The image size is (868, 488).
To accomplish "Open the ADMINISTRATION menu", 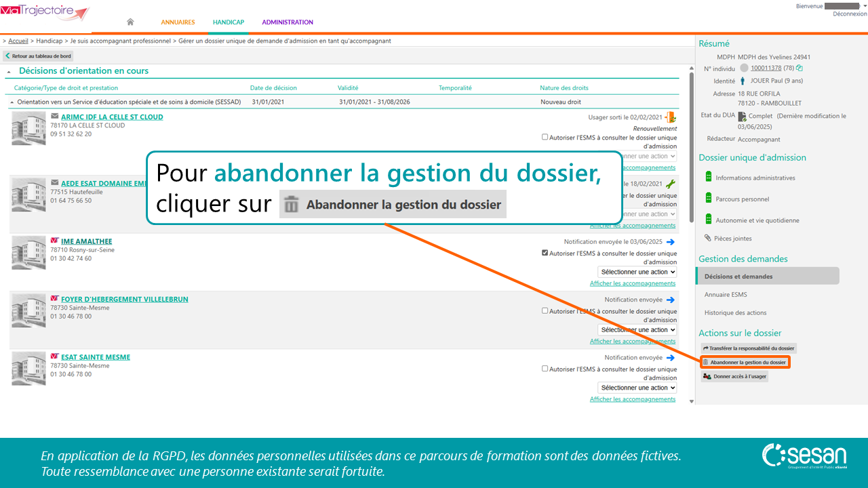I will (288, 22).
